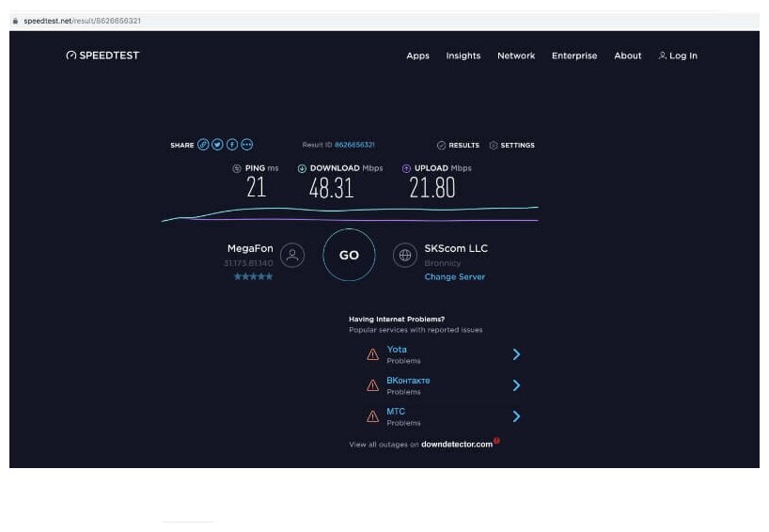Expand the Yota problems chevron
Image resolution: width=769 pixels, height=532 pixels.
(516, 354)
